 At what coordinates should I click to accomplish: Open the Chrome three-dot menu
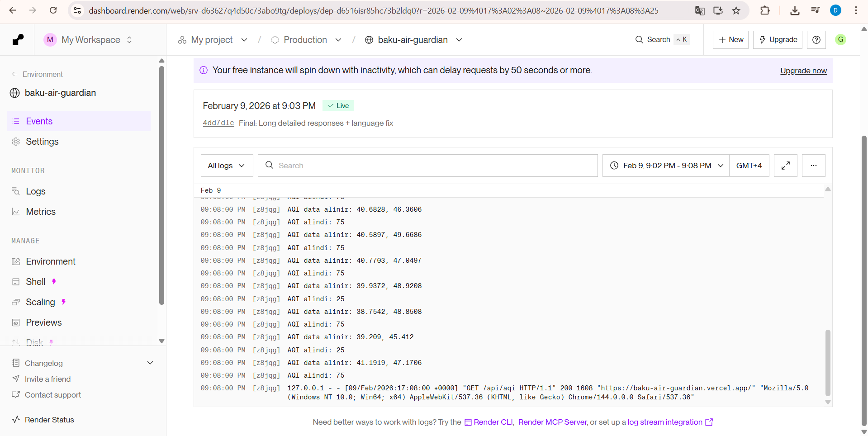[x=856, y=10]
